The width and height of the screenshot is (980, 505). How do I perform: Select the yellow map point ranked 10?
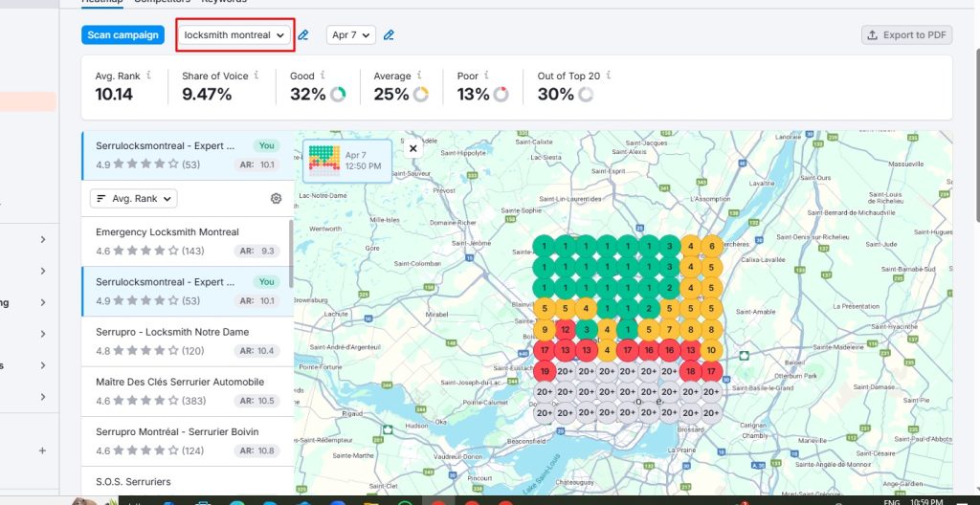point(711,351)
